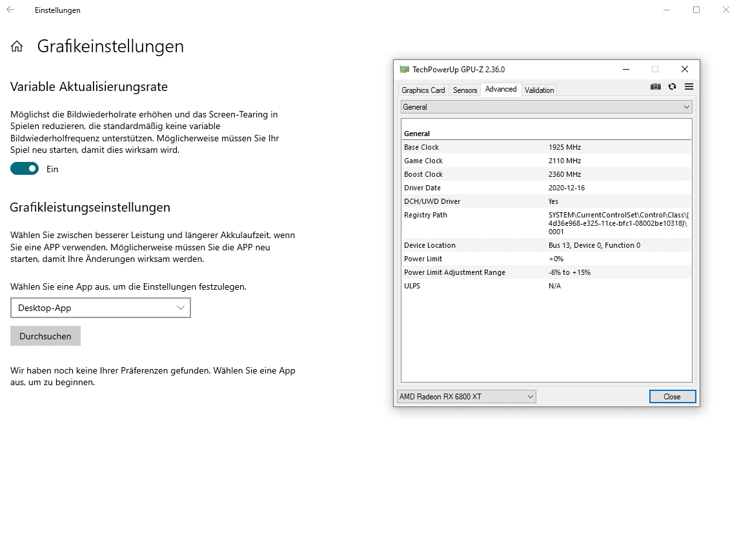This screenshot has width=739, height=560.
Task: Minimize the Einstellungen window
Action: [x=667, y=10]
